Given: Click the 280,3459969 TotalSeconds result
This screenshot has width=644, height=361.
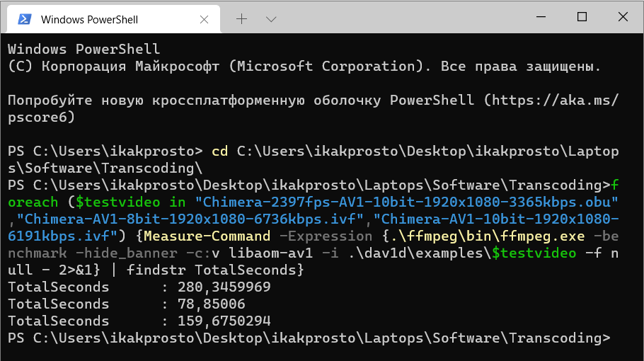Looking at the screenshot, I should [224, 287].
